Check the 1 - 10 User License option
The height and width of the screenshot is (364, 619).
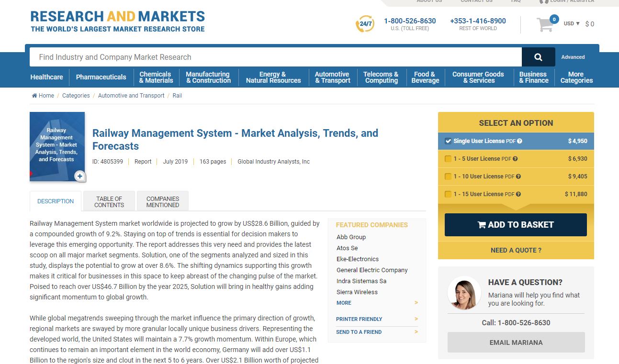pos(448,176)
